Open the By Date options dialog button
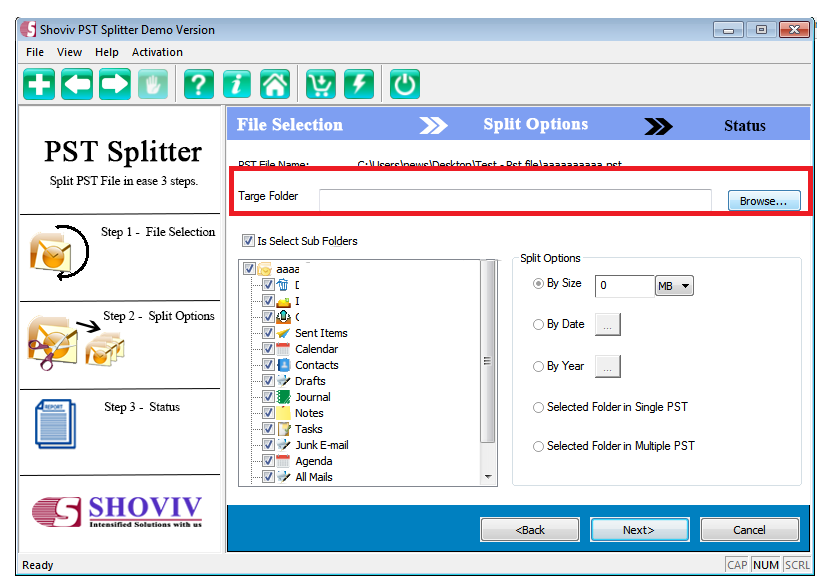This screenshot has height=576, width=819. 607,324
